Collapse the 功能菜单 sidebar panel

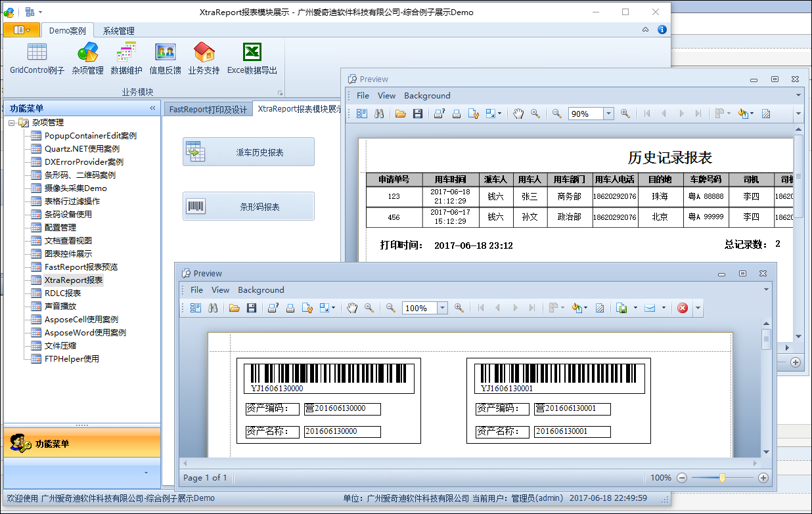(152, 108)
